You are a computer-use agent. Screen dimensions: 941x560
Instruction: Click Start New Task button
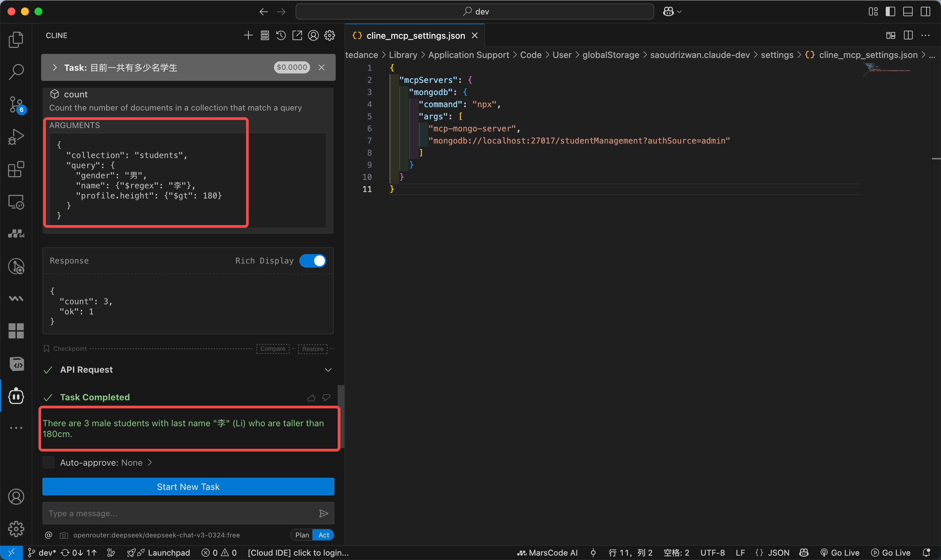click(x=188, y=487)
